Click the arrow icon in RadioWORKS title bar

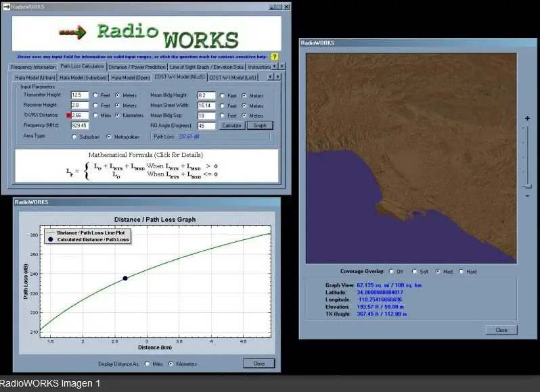click(x=6, y=6)
